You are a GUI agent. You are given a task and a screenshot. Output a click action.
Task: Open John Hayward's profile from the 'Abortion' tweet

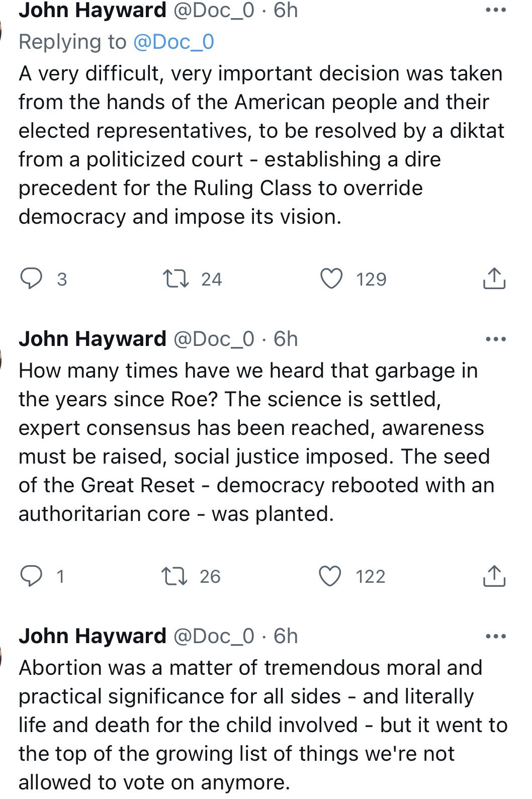(x=93, y=636)
